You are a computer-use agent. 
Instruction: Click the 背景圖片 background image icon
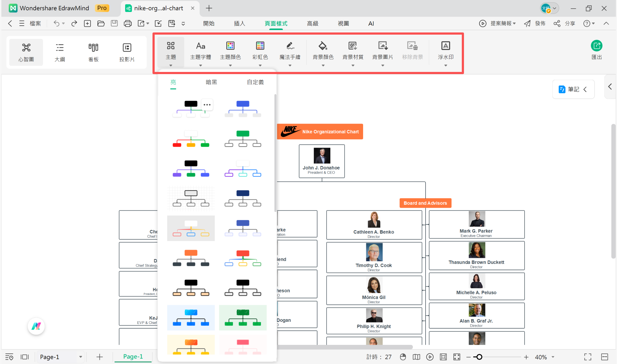[x=383, y=46]
